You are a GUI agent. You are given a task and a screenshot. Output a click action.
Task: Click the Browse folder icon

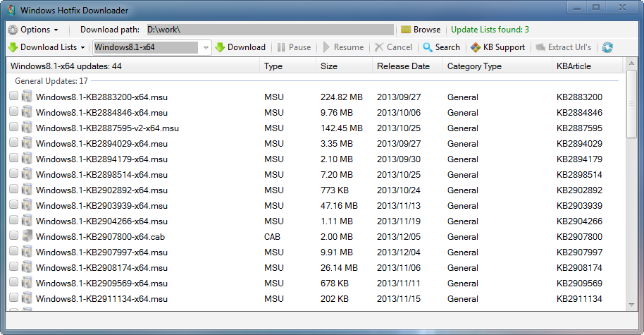point(406,30)
